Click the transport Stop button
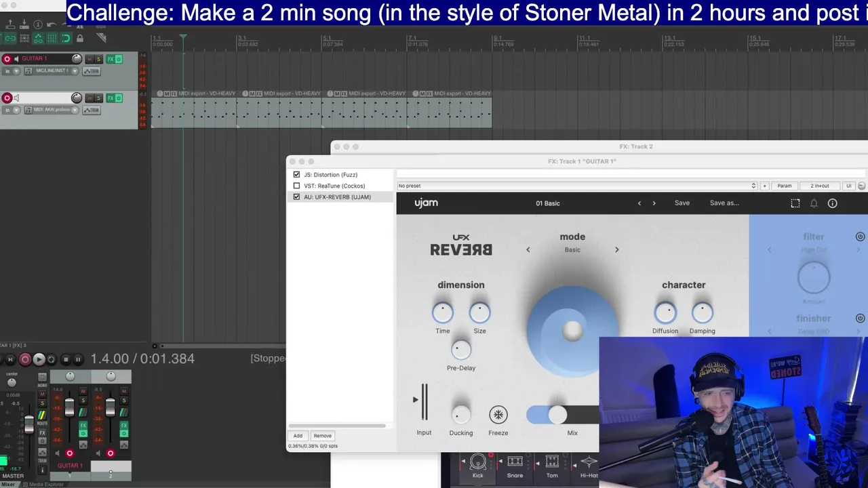 [x=66, y=359]
